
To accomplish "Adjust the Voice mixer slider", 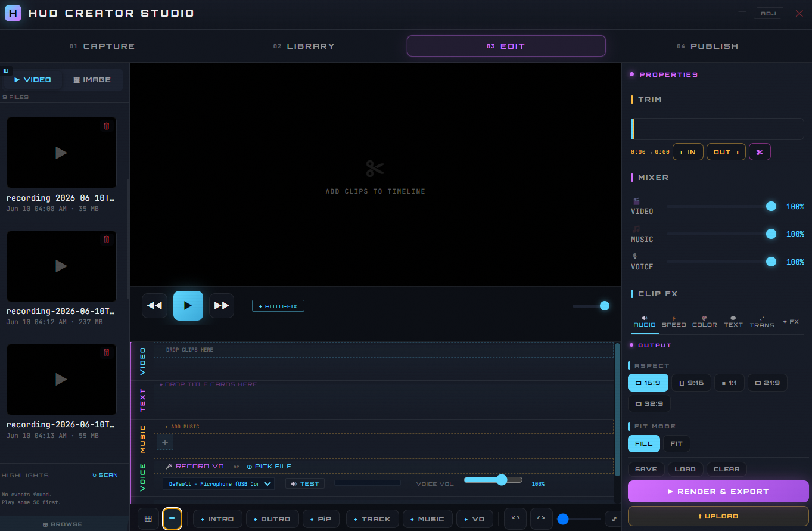I will (722, 262).
